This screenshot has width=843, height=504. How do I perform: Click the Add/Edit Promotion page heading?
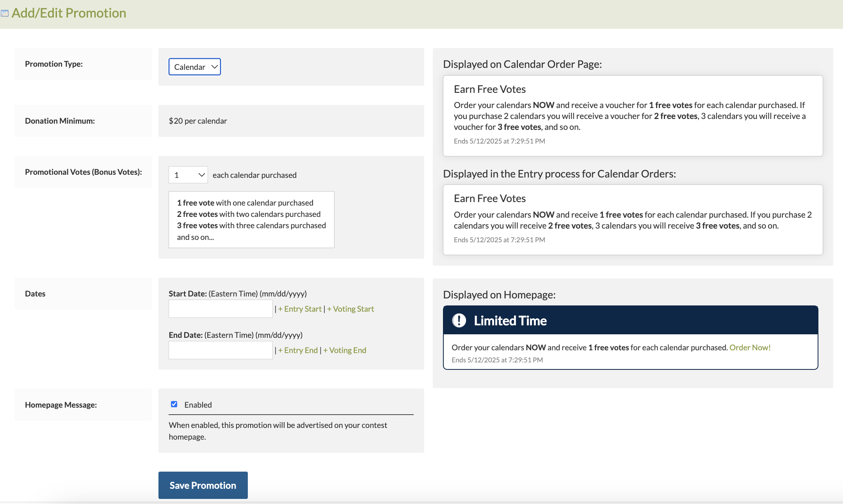point(69,13)
